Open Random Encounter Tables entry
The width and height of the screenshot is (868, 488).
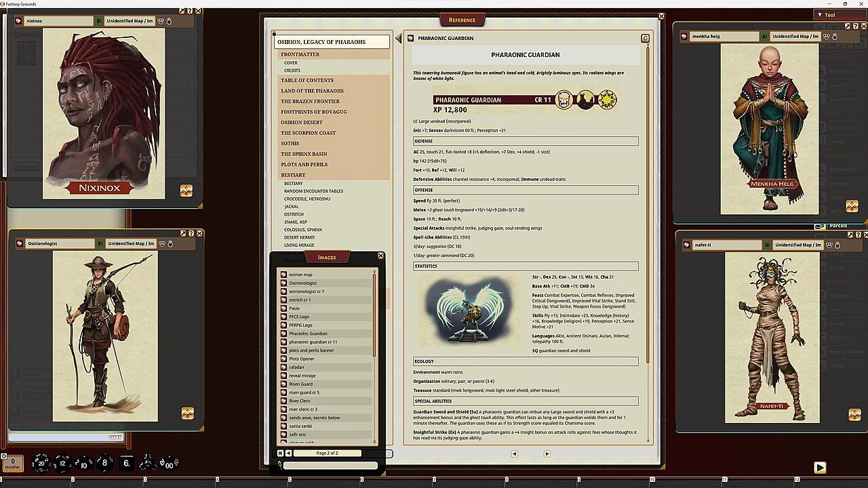[313, 191]
